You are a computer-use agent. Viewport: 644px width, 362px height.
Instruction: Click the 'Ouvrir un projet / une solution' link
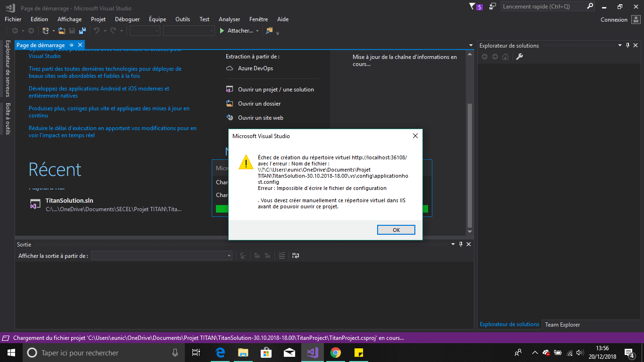click(x=276, y=90)
